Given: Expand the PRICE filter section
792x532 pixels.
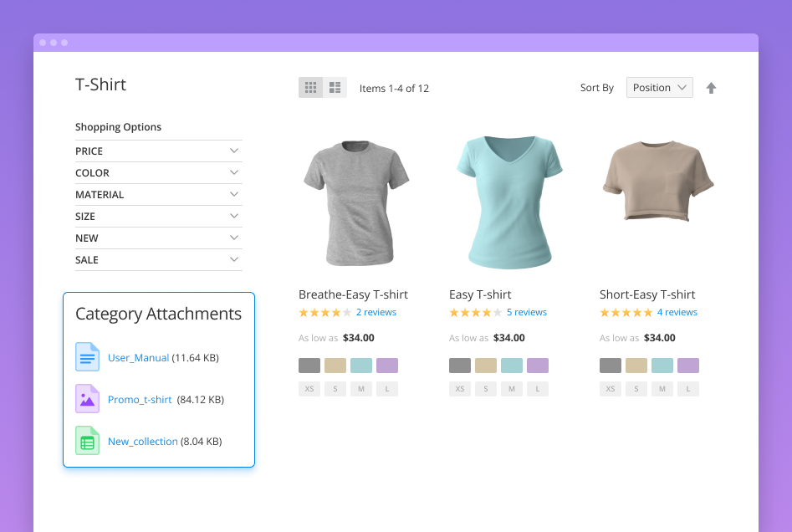Looking at the screenshot, I should 158,151.
